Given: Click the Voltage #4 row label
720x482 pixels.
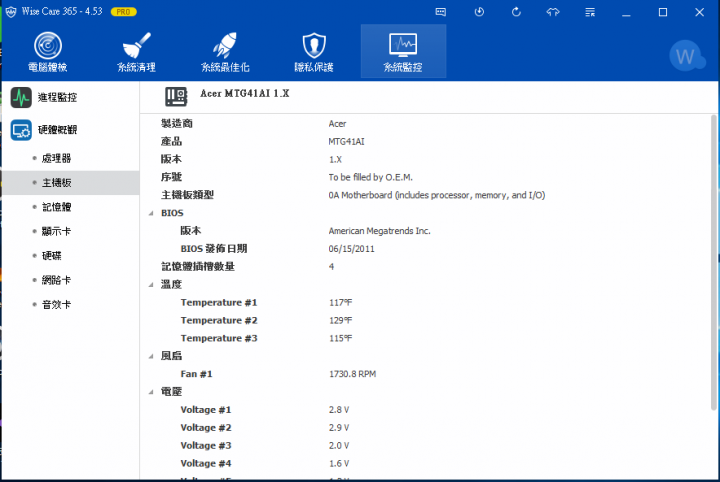Looking at the screenshot, I should [205, 464].
